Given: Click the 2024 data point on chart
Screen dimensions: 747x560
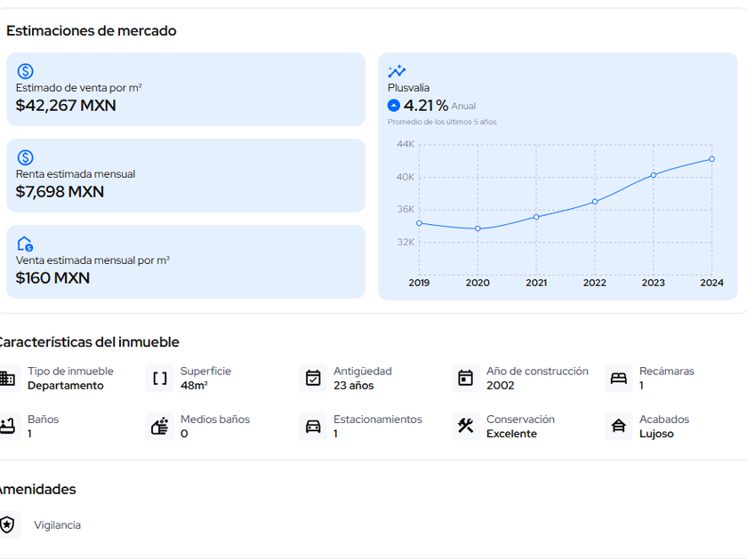Looking at the screenshot, I should click(x=711, y=159).
